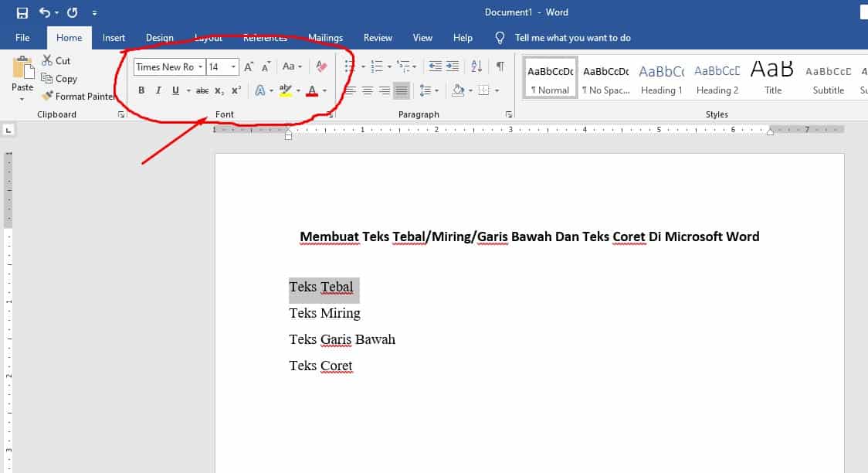Image resolution: width=868 pixels, height=473 pixels.
Task: Switch to the Insert tab
Action: point(114,38)
